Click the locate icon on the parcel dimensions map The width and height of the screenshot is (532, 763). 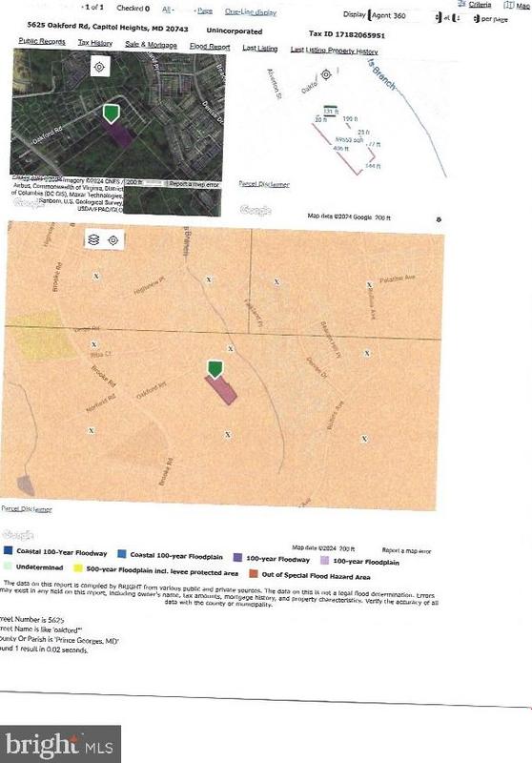[x=326, y=74]
